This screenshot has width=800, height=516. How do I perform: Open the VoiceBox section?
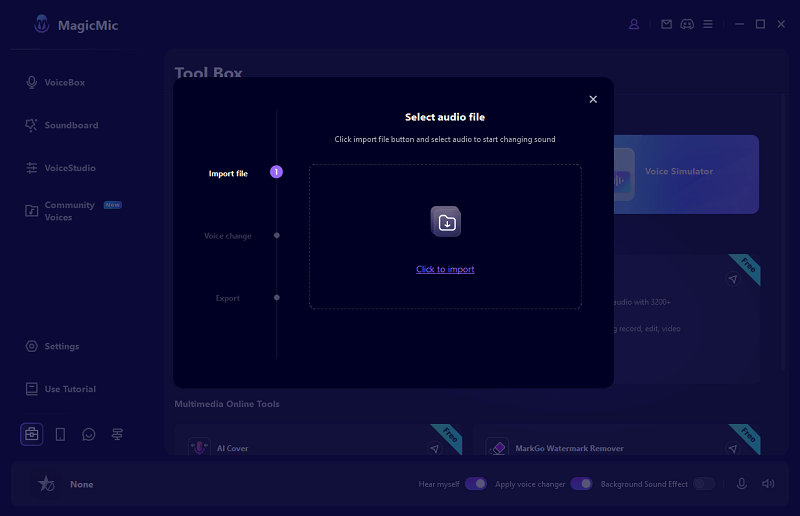64,82
